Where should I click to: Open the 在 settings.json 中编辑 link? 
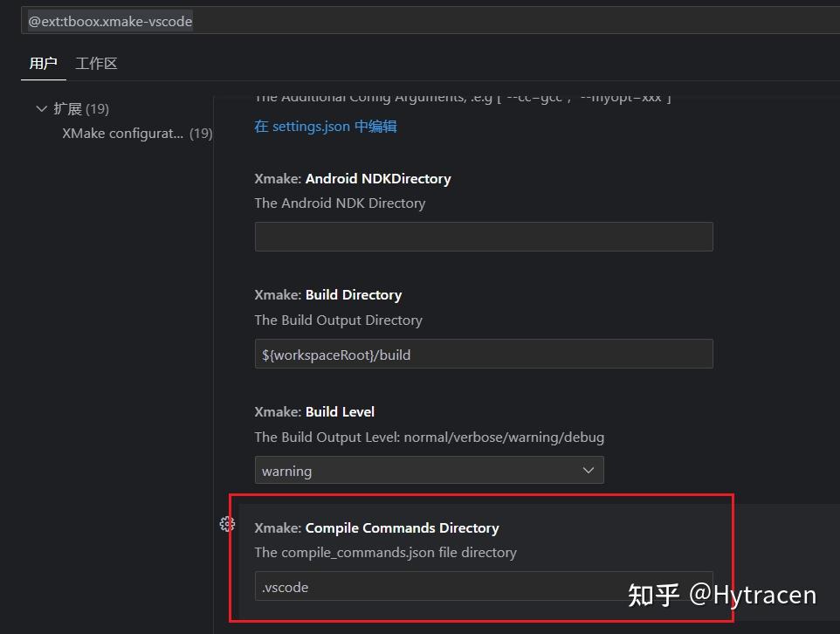[x=326, y=127]
